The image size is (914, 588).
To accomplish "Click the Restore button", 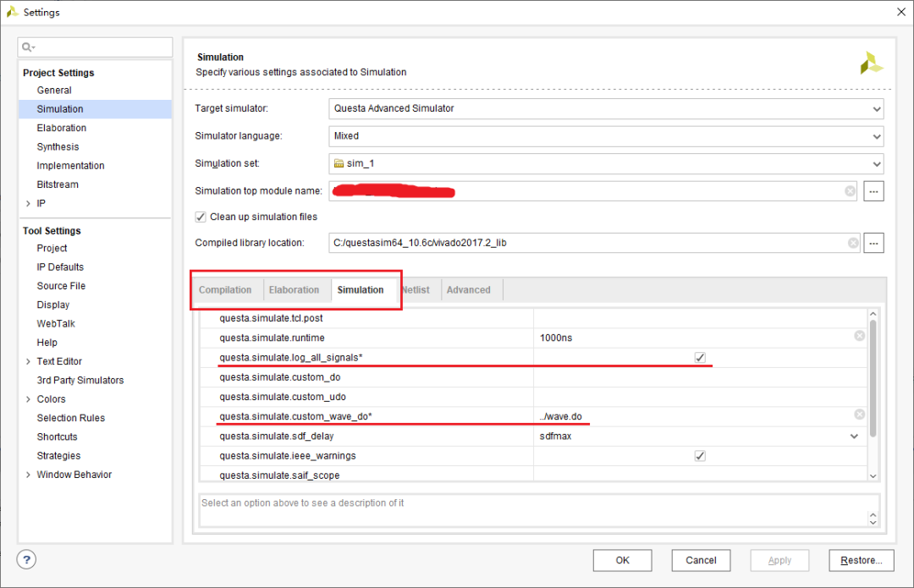I will point(861,560).
